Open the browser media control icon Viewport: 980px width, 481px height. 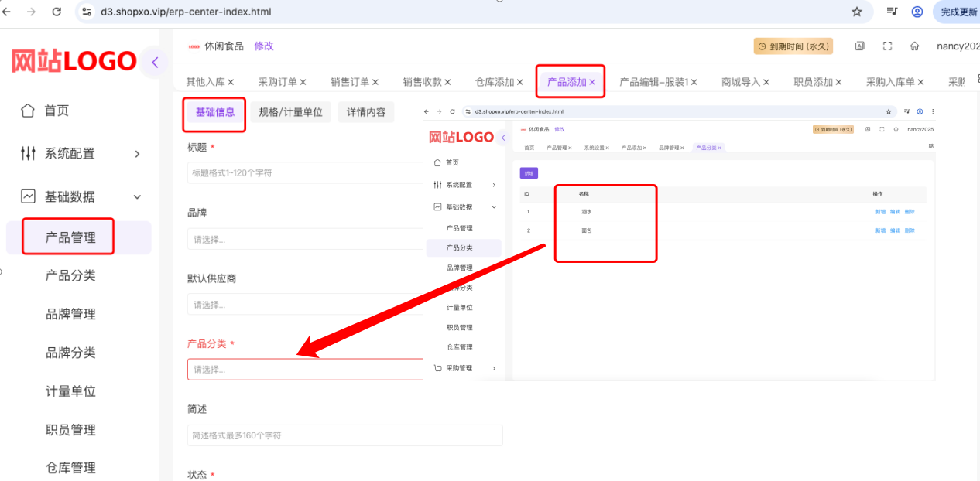tap(893, 12)
